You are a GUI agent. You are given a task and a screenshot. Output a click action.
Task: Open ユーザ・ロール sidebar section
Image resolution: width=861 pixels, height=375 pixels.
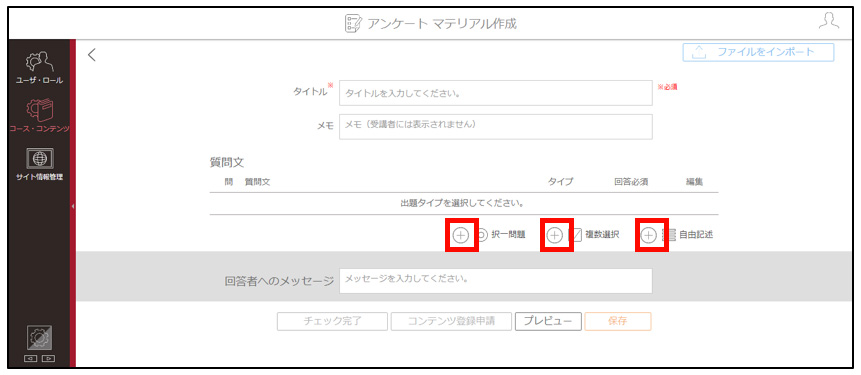(x=39, y=68)
